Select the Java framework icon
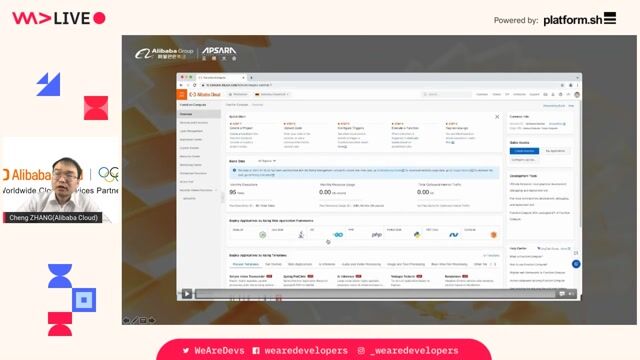640x360 pixels. pos(301,235)
